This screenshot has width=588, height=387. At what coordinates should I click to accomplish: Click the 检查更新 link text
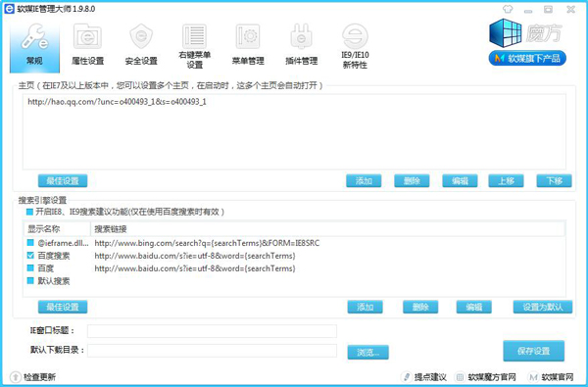tap(39, 377)
